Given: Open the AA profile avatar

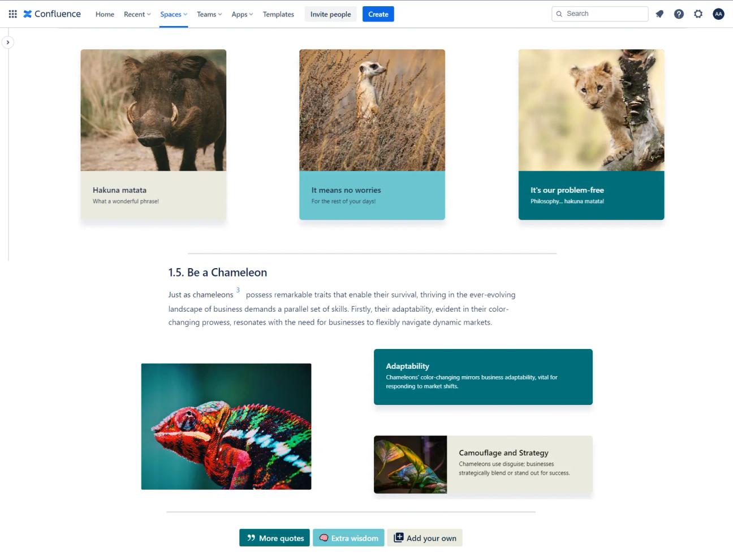Looking at the screenshot, I should (x=718, y=14).
